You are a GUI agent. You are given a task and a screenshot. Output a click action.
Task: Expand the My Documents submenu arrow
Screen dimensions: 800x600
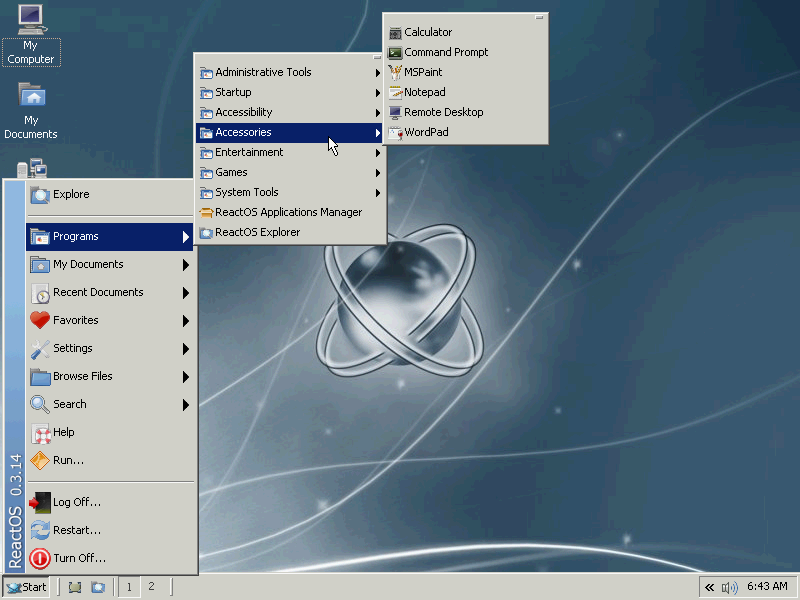pos(186,265)
